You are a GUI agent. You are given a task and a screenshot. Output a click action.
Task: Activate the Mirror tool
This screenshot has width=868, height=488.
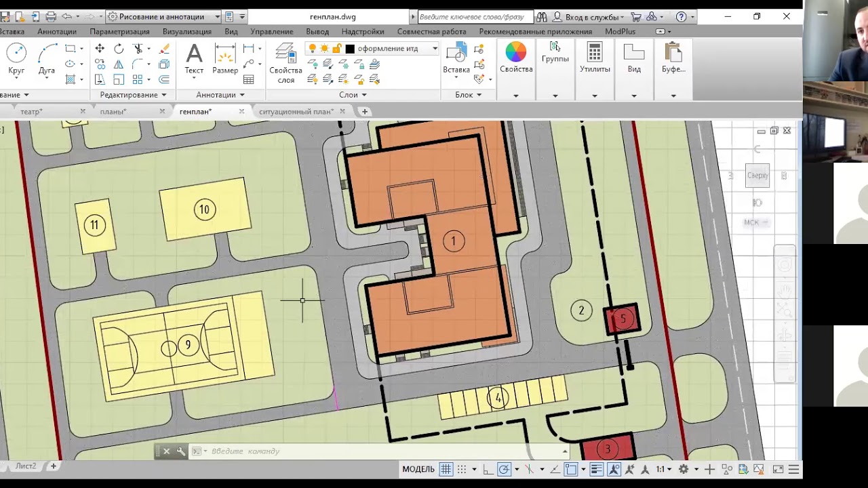coord(119,64)
